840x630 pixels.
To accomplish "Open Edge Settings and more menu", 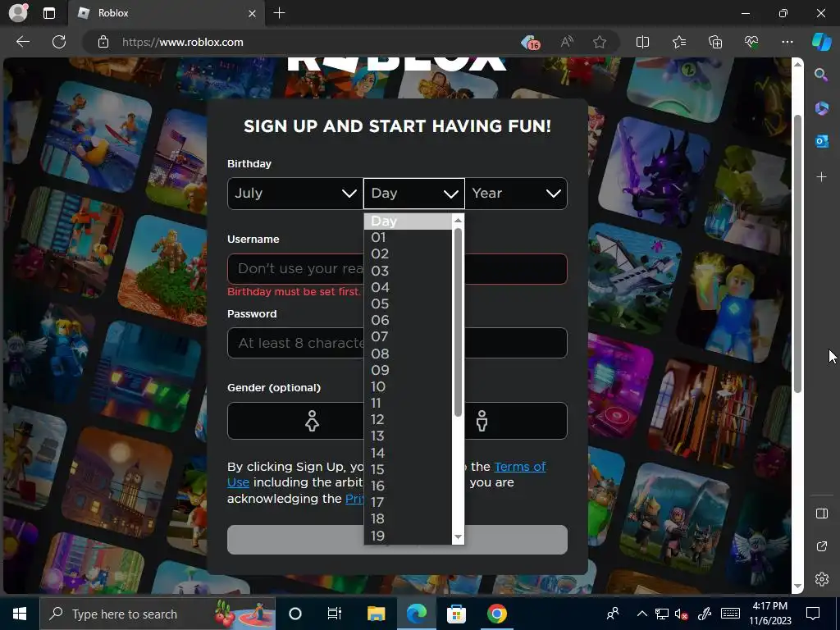I will coord(787,42).
